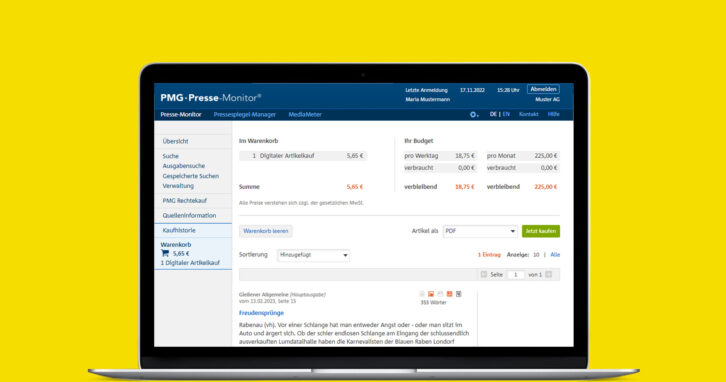Click the Gießener Allgemeine source line
The height and width of the screenshot is (382, 726).
[282, 294]
